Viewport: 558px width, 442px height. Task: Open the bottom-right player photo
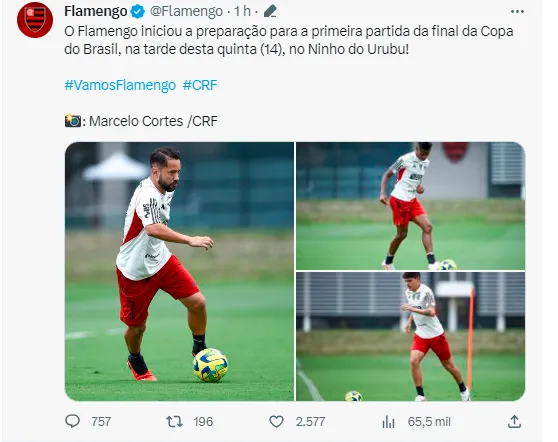pos(411,337)
